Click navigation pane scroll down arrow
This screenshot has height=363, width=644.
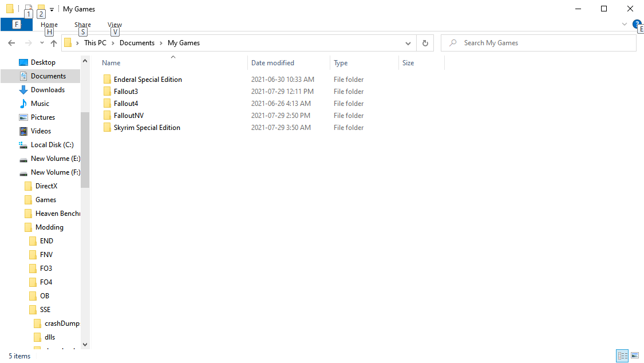point(85,345)
